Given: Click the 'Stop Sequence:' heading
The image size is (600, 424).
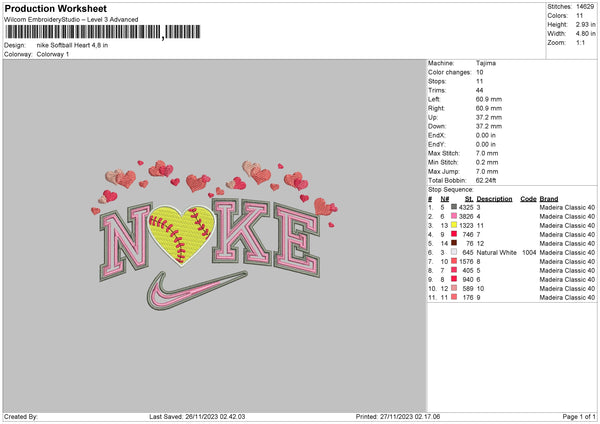Looking at the screenshot, I should [451, 189].
